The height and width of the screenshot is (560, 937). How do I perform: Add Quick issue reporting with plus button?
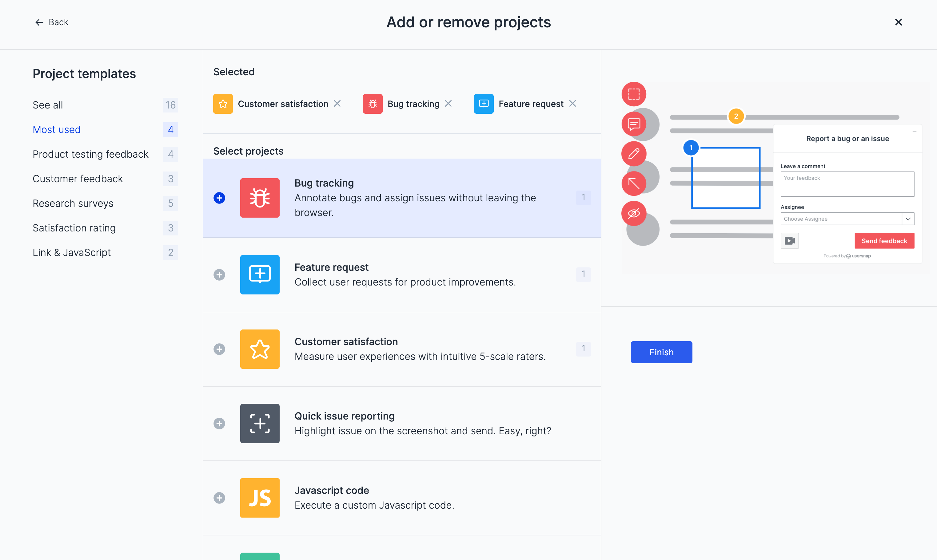[219, 423]
